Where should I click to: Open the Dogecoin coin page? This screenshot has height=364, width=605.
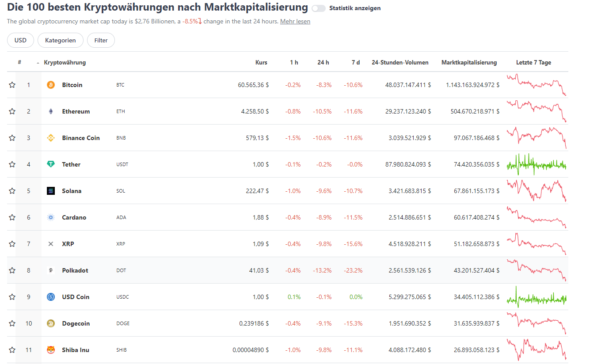coord(76,323)
